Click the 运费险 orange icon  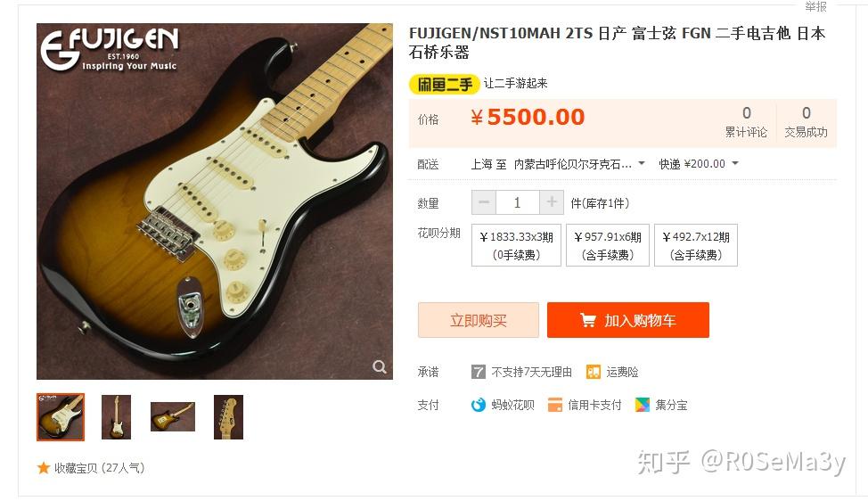pyautogui.click(x=594, y=372)
